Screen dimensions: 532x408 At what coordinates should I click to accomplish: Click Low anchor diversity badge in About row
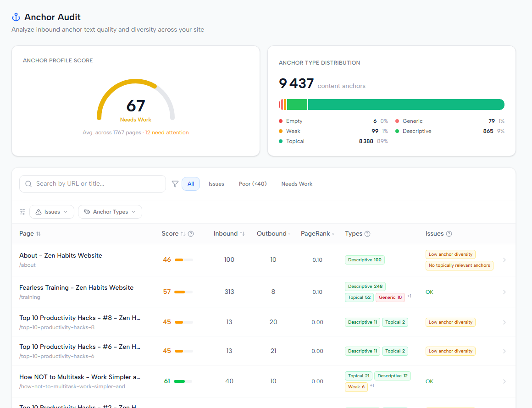450,254
